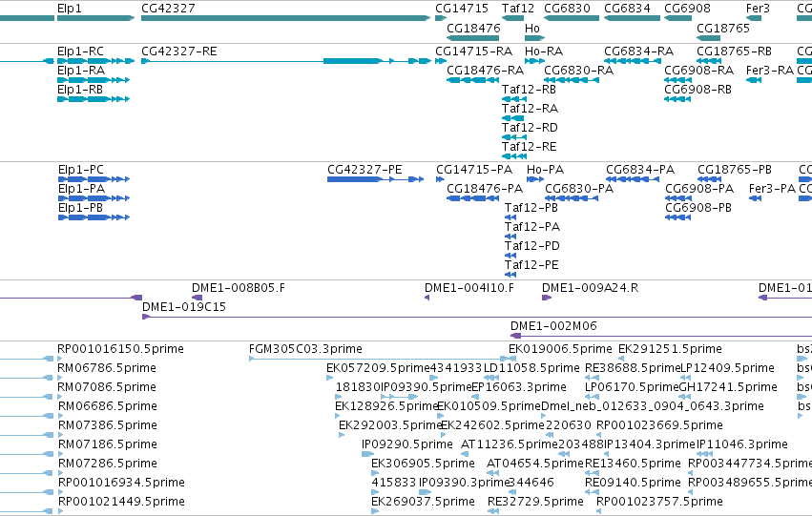Select the Taf12-PA protein label

pos(532,227)
